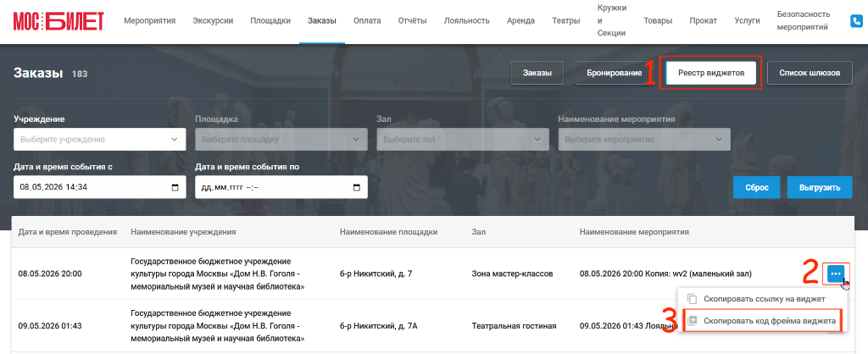Click the frame code icon in popup menu
868x354 pixels.
coord(692,320)
